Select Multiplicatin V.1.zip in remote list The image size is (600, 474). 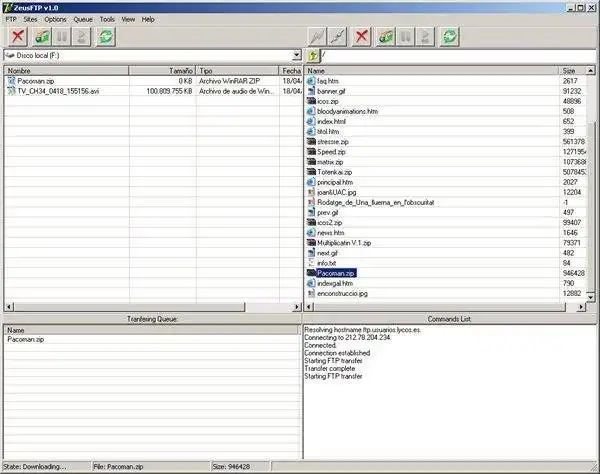tap(344, 243)
